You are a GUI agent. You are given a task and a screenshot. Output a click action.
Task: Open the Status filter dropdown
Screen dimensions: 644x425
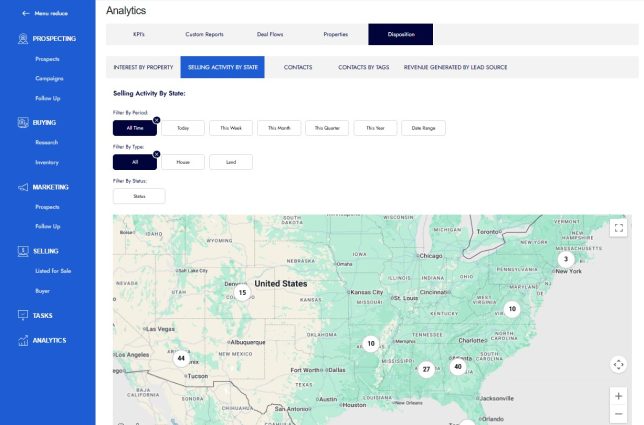coord(139,196)
